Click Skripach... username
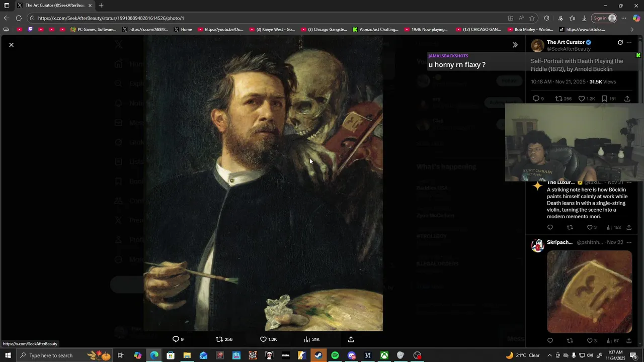Viewport: 644px width, 362px height. coord(559,242)
